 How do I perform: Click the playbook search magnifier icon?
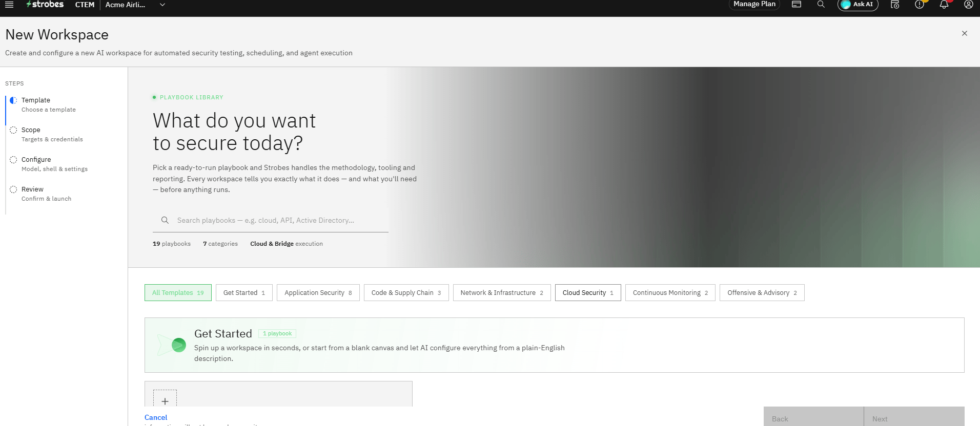tap(165, 220)
